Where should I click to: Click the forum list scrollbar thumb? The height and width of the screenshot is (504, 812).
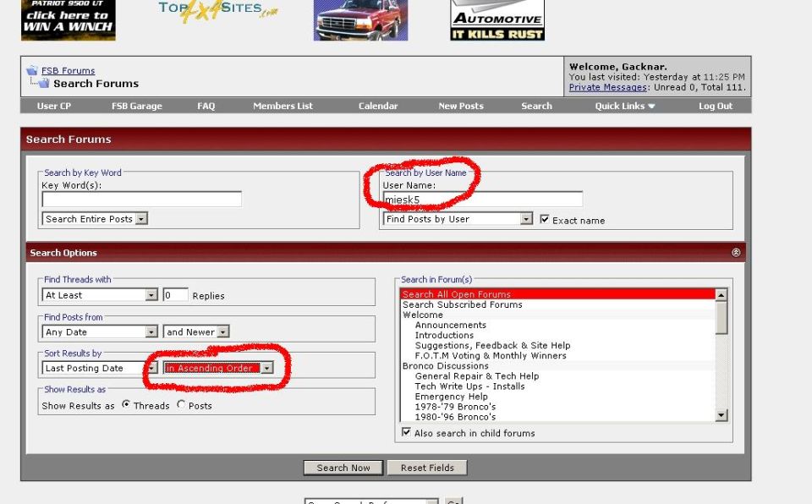point(721,317)
